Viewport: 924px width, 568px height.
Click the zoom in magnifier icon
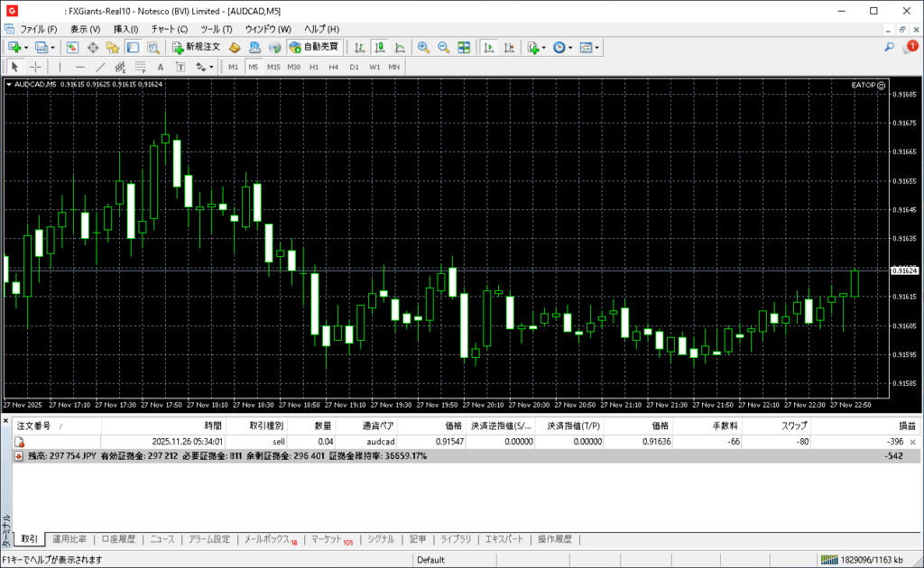[x=423, y=47]
